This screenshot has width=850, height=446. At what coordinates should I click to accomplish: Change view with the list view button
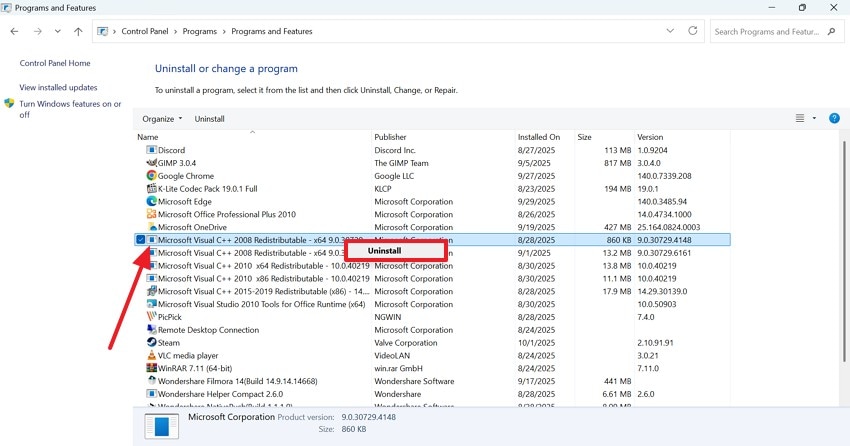(x=800, y=118)
